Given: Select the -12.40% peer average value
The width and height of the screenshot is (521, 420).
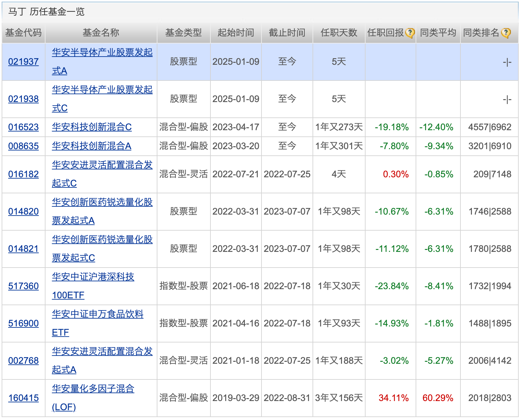Looking at the screenshot, I should 436,127.
